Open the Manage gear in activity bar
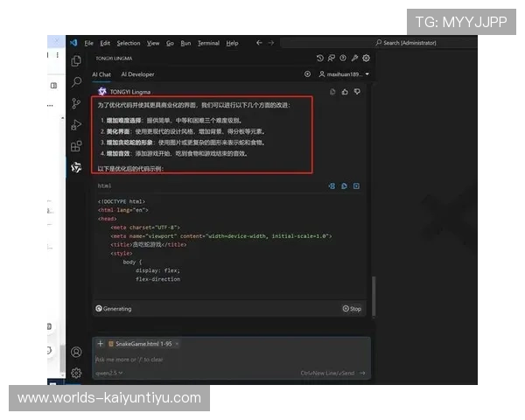Viewport: 525px width, 420px height. [77, 372]
